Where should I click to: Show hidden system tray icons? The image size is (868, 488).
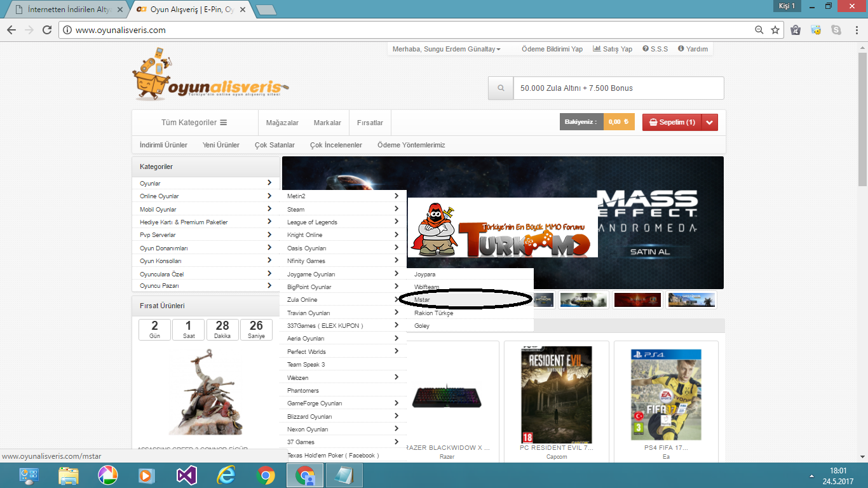812,475
